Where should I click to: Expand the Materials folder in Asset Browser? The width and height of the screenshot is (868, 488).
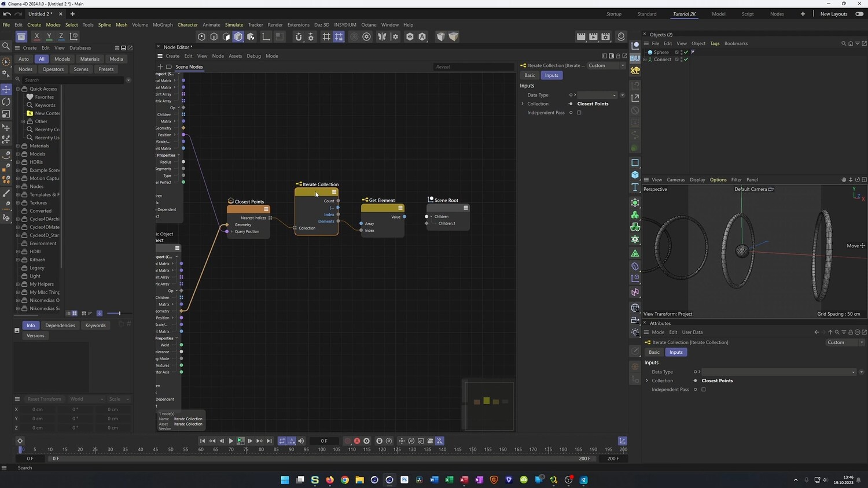(x=18, y=146)
